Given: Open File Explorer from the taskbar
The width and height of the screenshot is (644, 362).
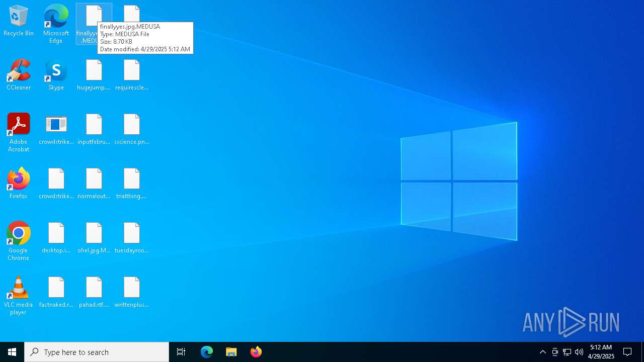Looking at the screenshot, I should pos(231,352).
